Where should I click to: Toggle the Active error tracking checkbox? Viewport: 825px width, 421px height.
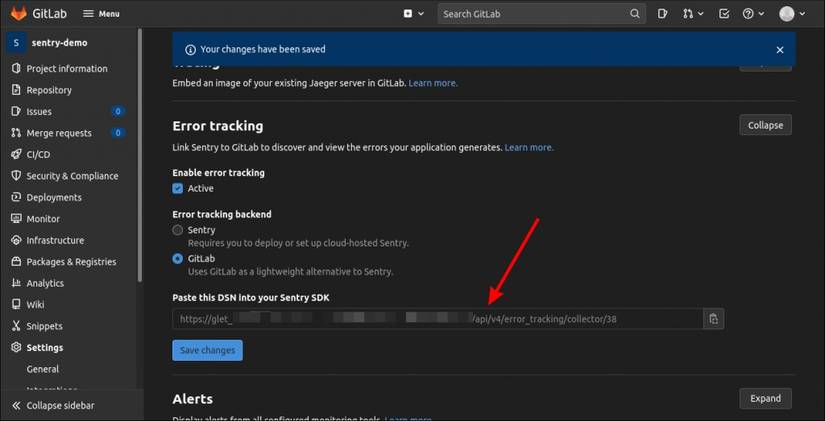178,188
